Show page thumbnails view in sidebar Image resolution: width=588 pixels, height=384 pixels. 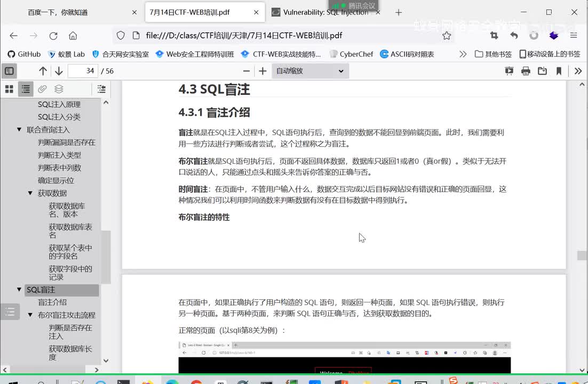click(x=10, y=89)
